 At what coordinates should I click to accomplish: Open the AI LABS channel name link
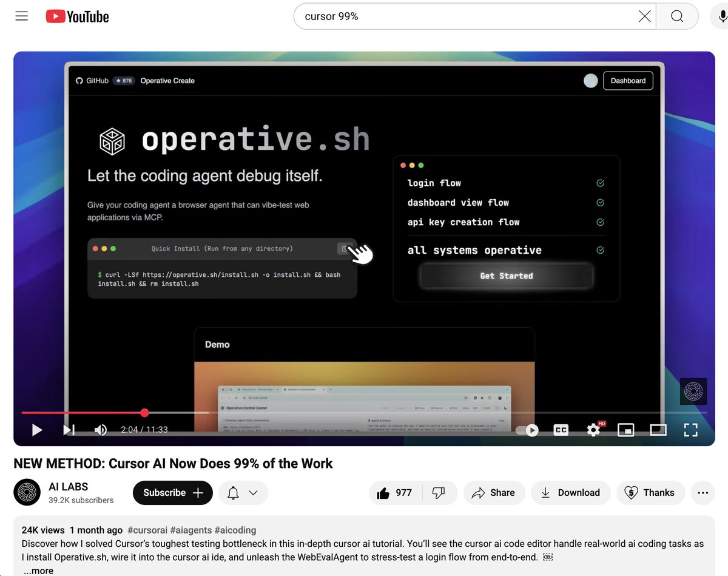point(69,486)
